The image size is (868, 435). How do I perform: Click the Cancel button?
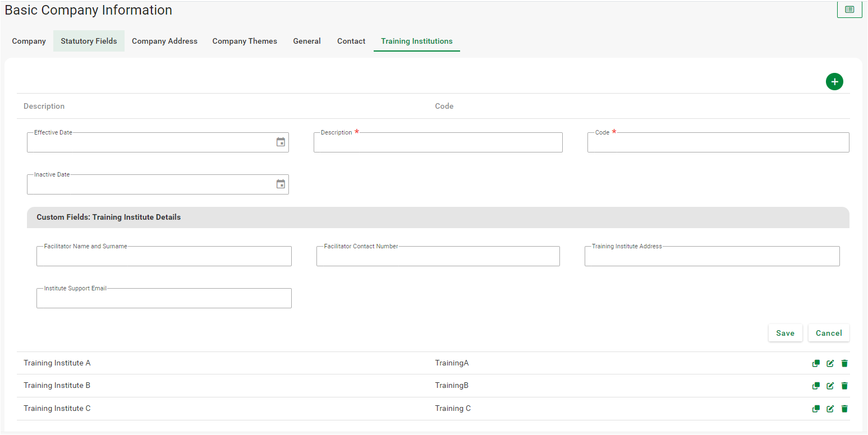click(829, 333)
